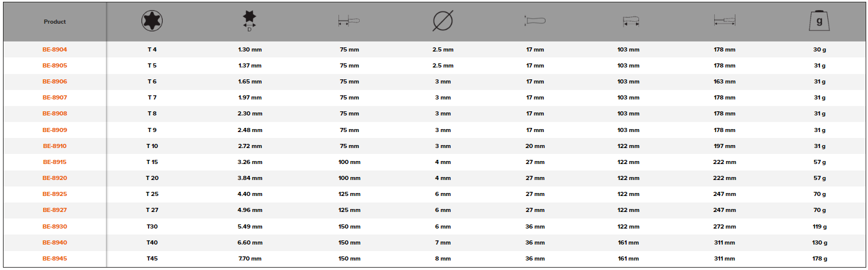The image size is (868, 270).
Task: Open product link BE-8908
Action: 54,114
